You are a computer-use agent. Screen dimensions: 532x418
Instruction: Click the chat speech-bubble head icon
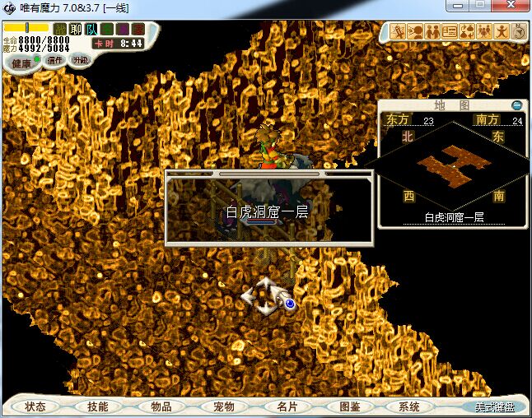pyautogui.click(x=415, y=32)
